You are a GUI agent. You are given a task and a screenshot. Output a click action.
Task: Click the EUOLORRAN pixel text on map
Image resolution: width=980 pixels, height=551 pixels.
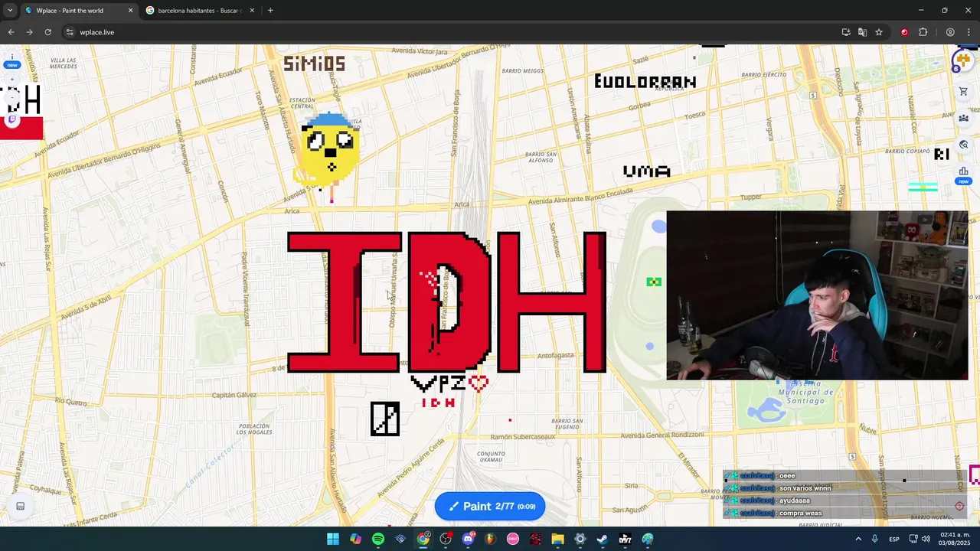[645, 81]
